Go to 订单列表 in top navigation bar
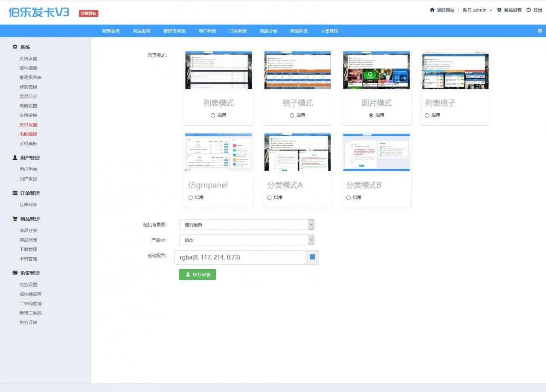 click(238, 31)
